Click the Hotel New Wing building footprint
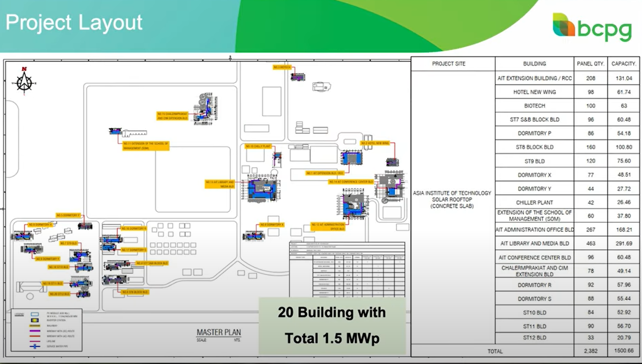This screenshot has height=364, width=642. tap(392, 162)
